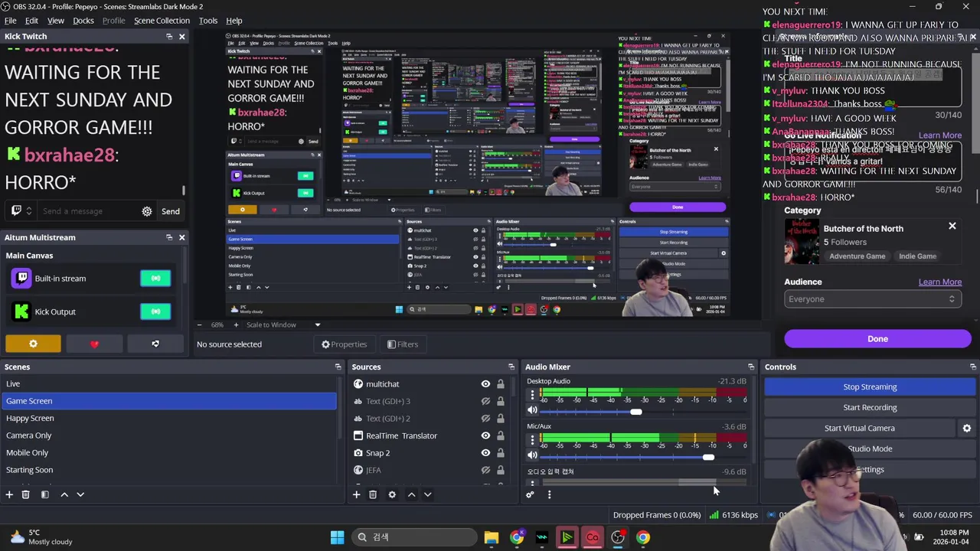
Task: Undock the Controls panel
Action: click(973, 367)
